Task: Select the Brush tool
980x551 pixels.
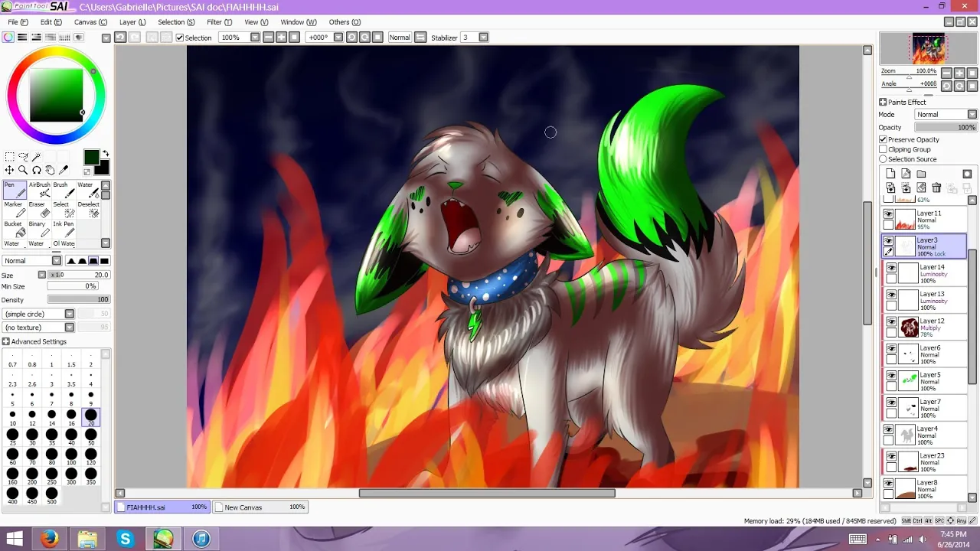Action: click(63, 191)
